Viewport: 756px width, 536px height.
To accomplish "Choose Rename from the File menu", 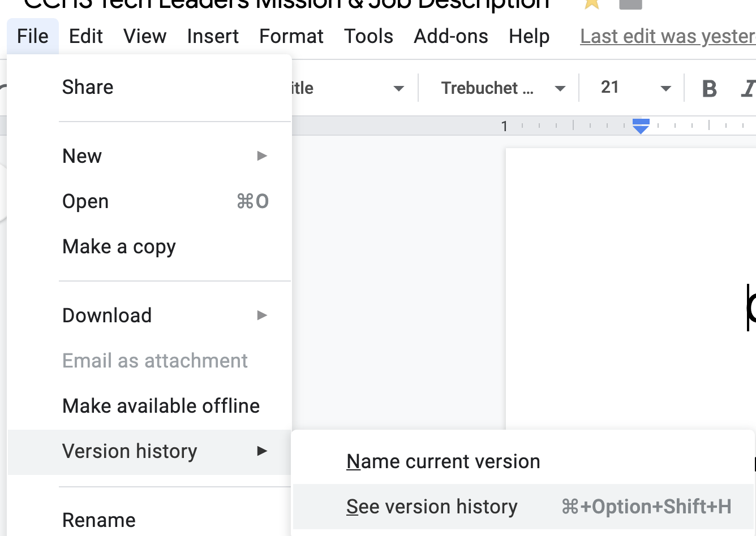I will tap(99, 520).
